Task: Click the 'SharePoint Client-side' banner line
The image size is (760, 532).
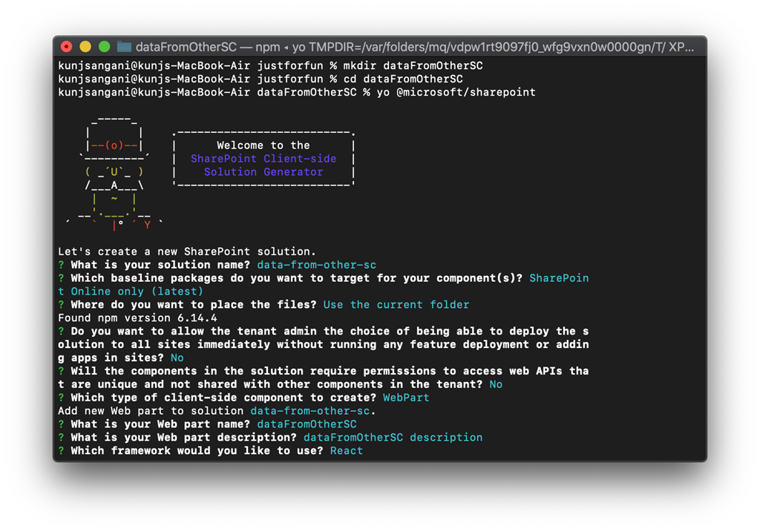Action: point(263,159)
